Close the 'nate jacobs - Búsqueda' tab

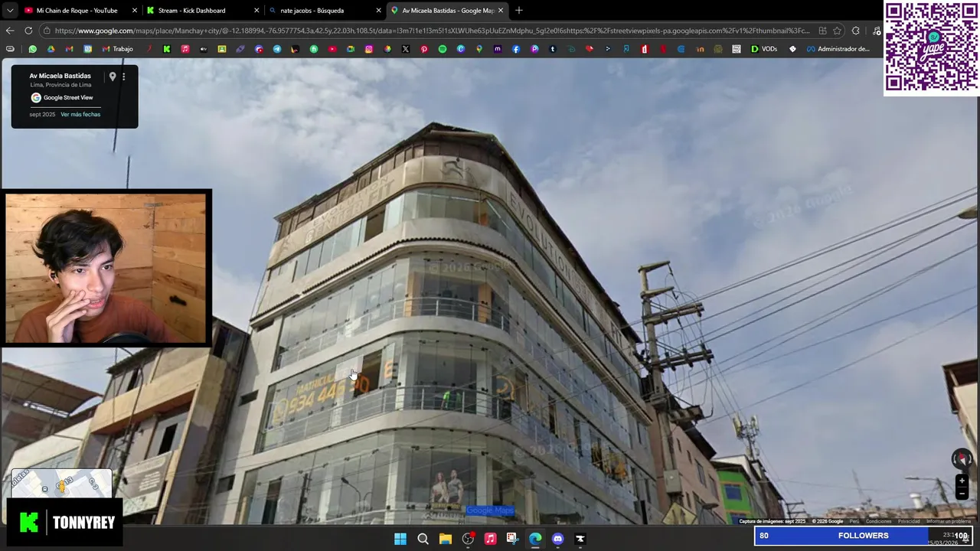[x=378, y=11]
